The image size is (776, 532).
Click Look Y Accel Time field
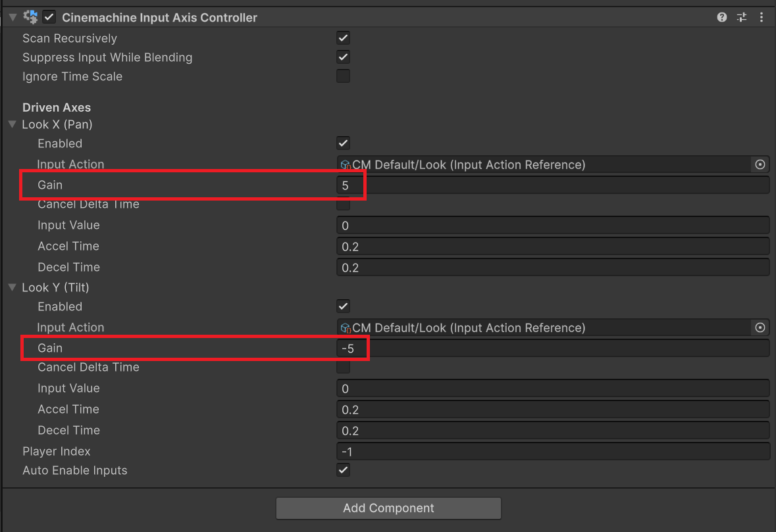(553, 410)
